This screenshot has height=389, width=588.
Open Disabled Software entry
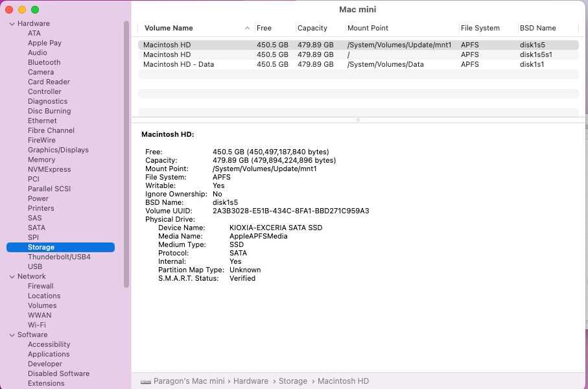click(58, 373)
